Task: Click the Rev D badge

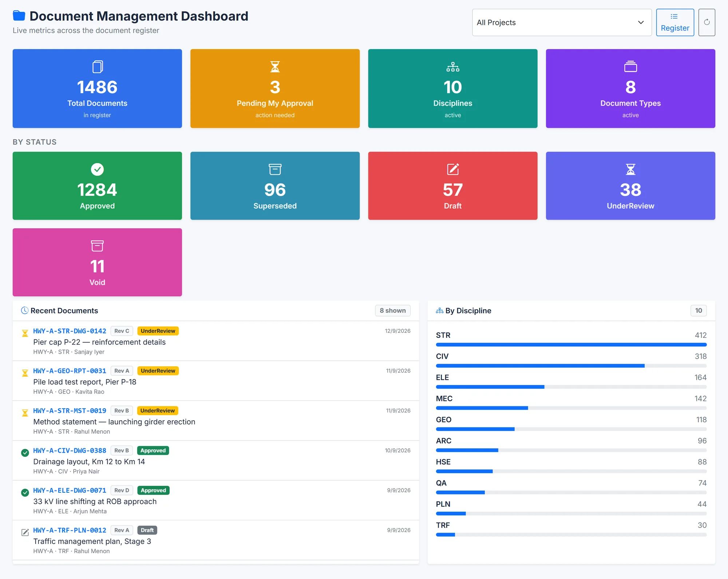Action: point(122,491)
